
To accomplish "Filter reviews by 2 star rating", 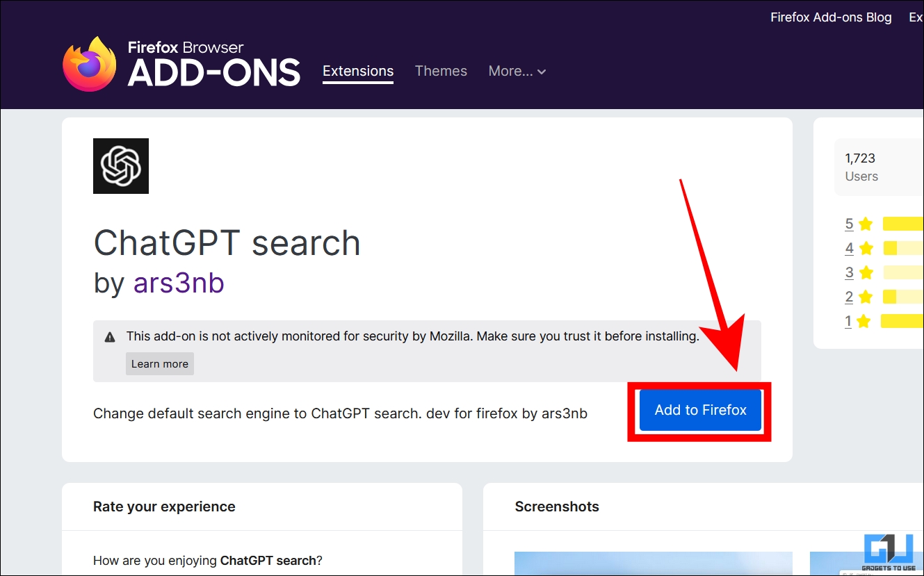I will [850, 297].
